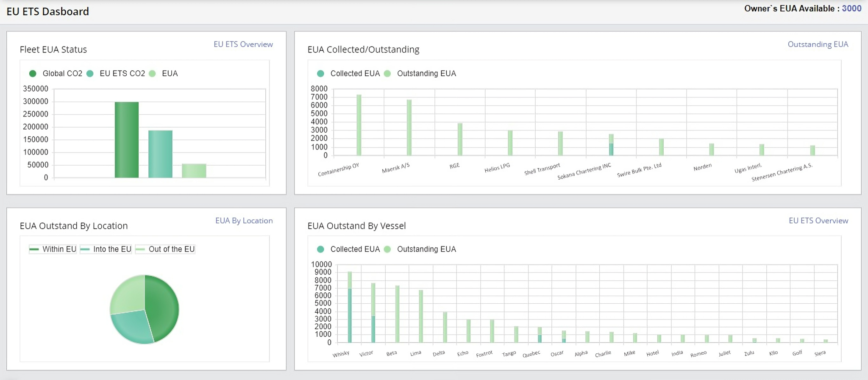
Task: Open the EUA By Location link
Action: [244, 221]
